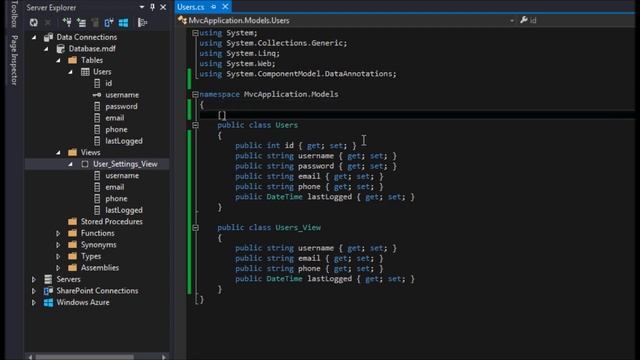Image resolution: width=640 pixels, height=360 pixels.
Task: Click the Connect to Server toolbar icon
Action: pos(81,23)
